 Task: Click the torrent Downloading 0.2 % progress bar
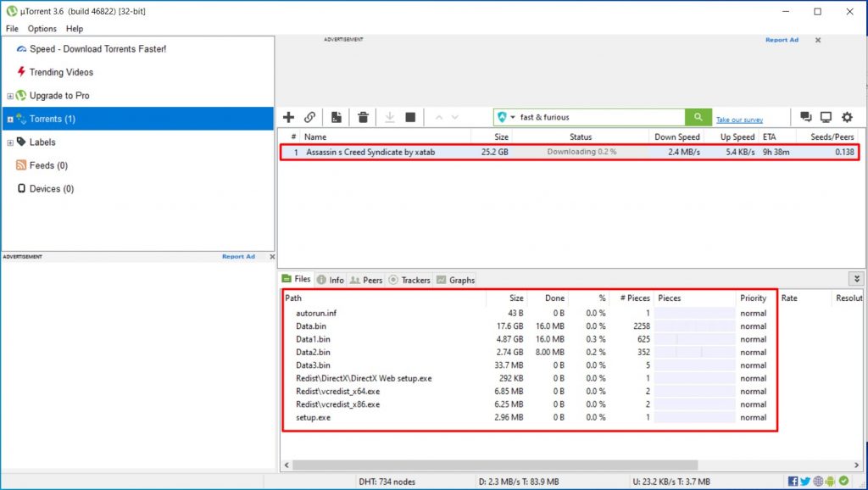pyautogui.click(x=581, y=152)
